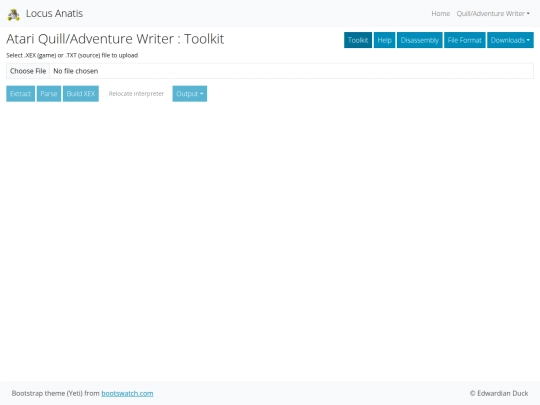540x405 pixels.
Task: Toggle the Relocate interpreter checkbox
Action: [103, 94]
